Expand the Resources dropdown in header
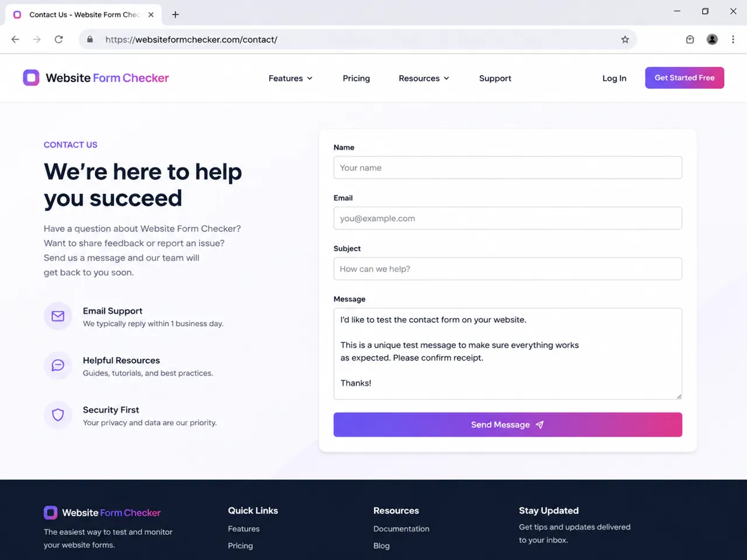 pos(424,78)
